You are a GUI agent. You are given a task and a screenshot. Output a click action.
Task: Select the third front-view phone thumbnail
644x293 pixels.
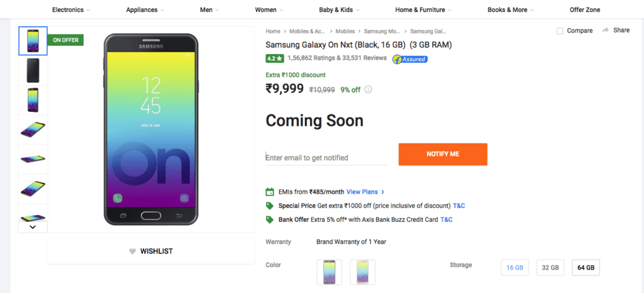click(33, 100)
